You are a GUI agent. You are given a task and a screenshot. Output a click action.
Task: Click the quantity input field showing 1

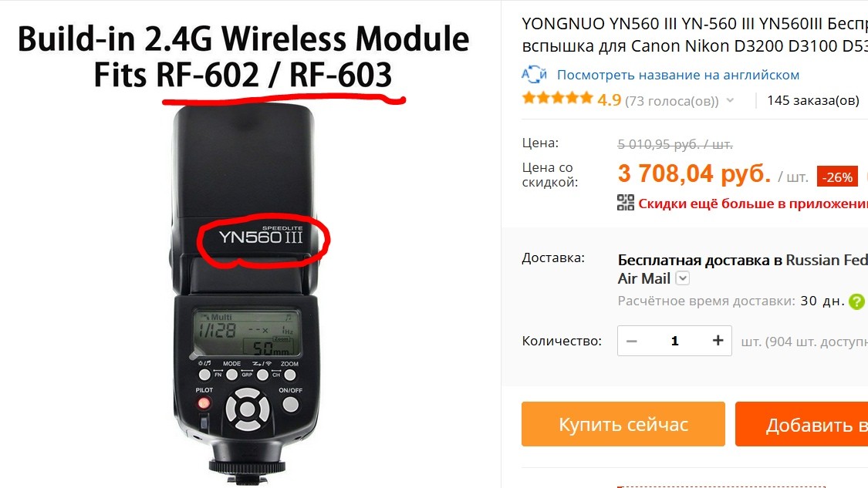pos(675,341)
